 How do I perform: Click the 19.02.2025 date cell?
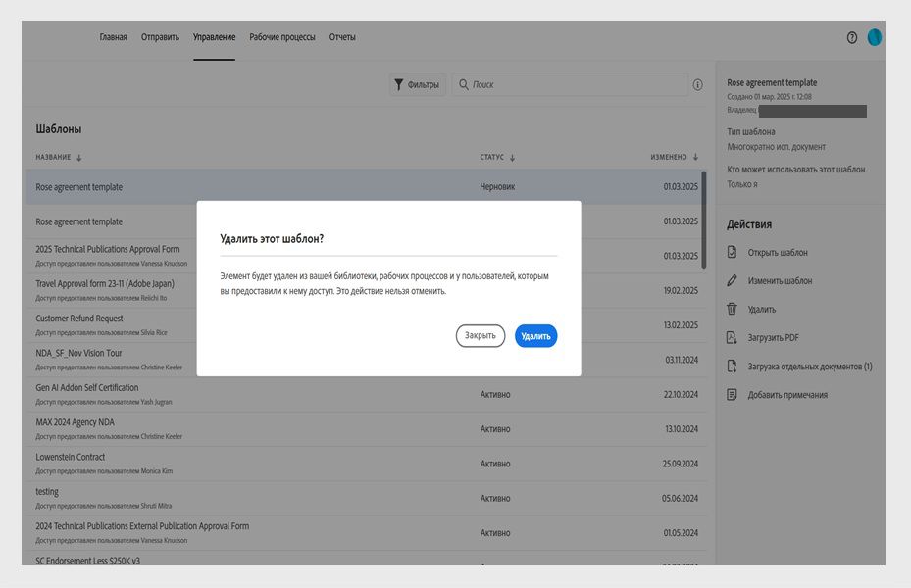tap(681, 290)
